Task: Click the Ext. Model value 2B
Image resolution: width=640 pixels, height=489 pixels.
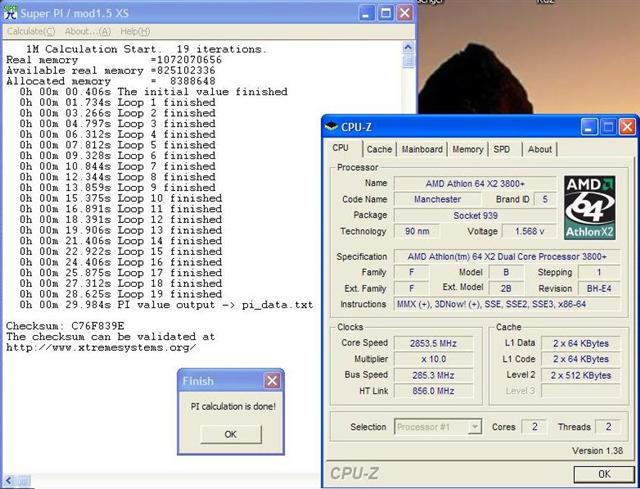Action: (x=506, y=289)
